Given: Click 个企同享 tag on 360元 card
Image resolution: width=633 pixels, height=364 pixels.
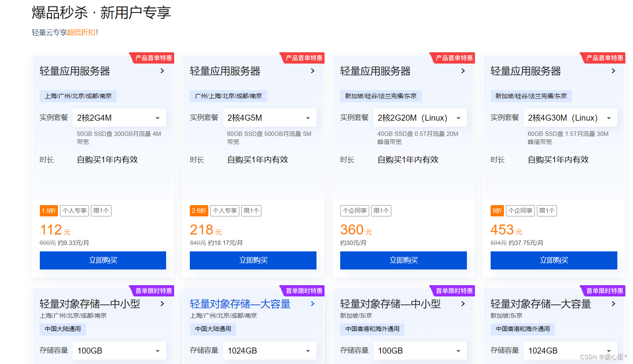Looking at the screenshot, I should click(x=355, y=211).
